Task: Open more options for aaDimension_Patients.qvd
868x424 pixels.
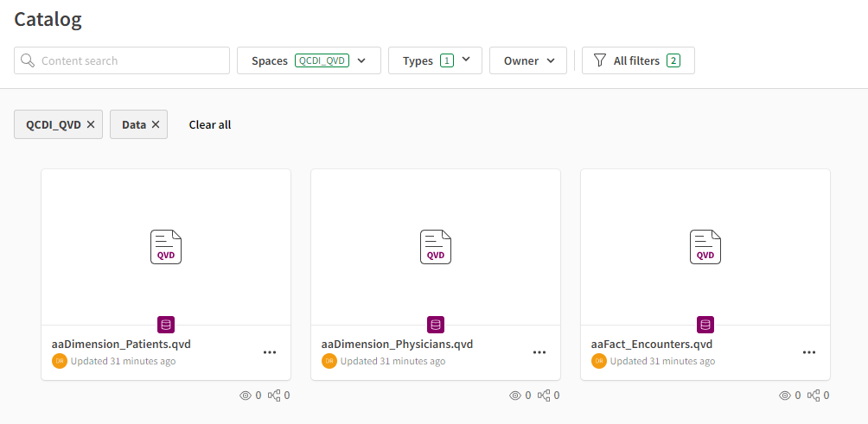Action: (270, 352)
